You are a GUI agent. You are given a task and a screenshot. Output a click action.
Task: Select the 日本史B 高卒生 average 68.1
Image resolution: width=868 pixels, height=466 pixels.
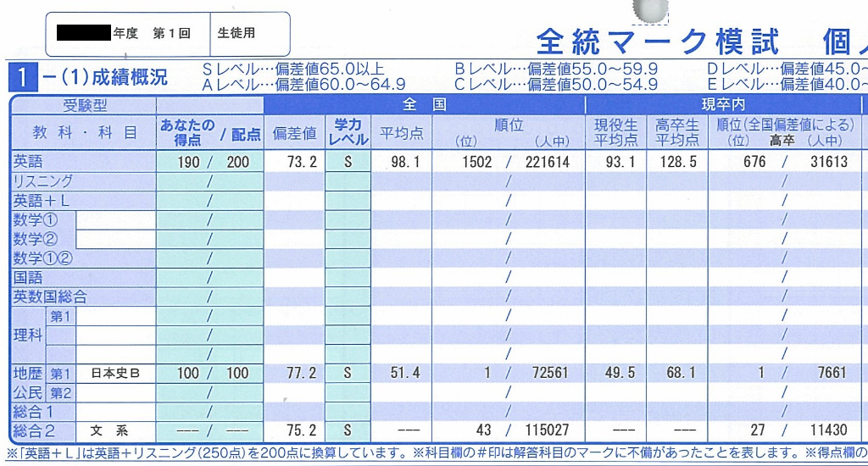coord(682,373)
